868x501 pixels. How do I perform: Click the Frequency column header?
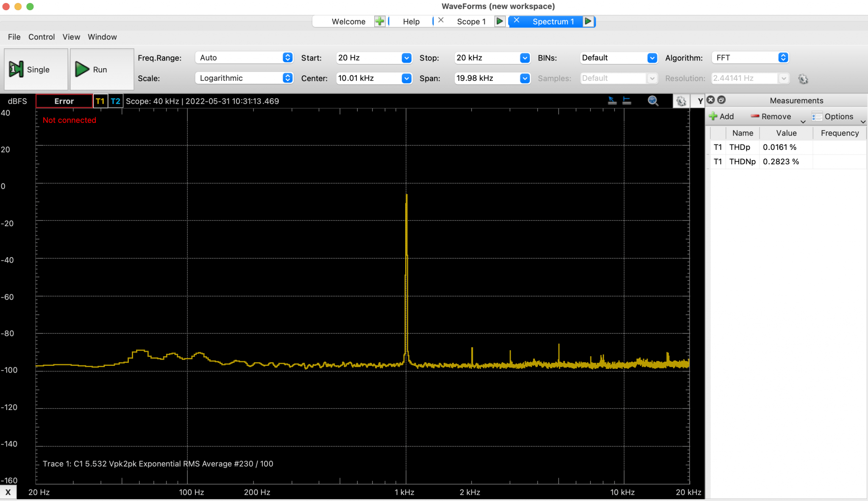(840, 133)
